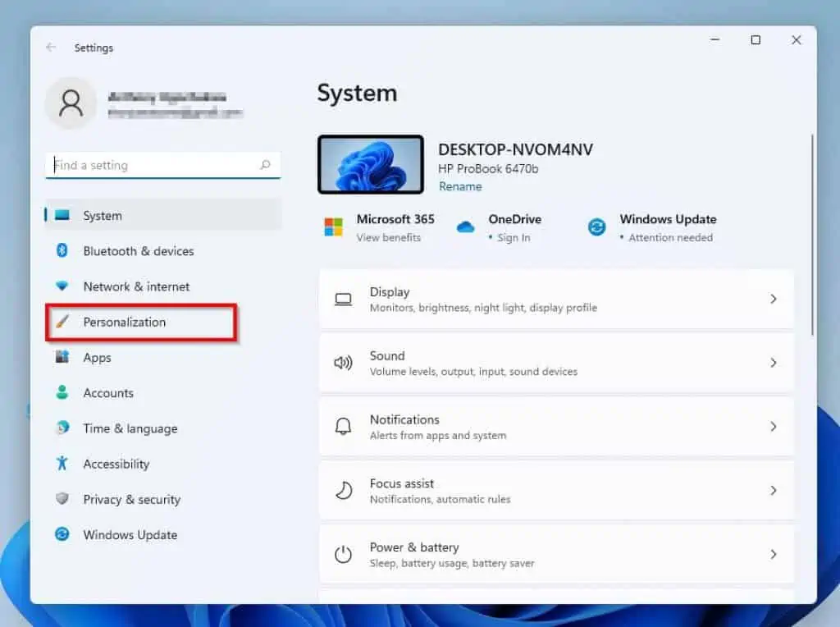This screenshot has height=627, width=840.
Task: Open Sound settings via its chevron
Action: click(x=774, y=363)
